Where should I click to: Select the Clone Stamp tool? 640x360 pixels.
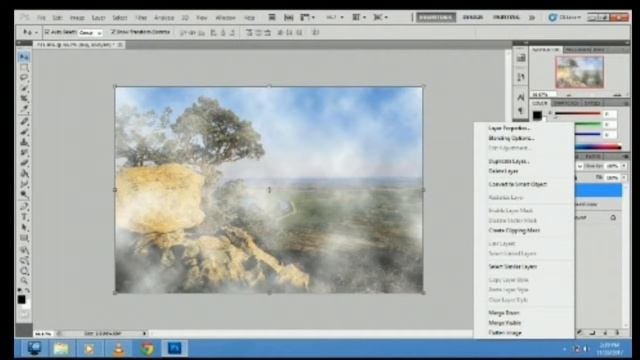[24, 142]
